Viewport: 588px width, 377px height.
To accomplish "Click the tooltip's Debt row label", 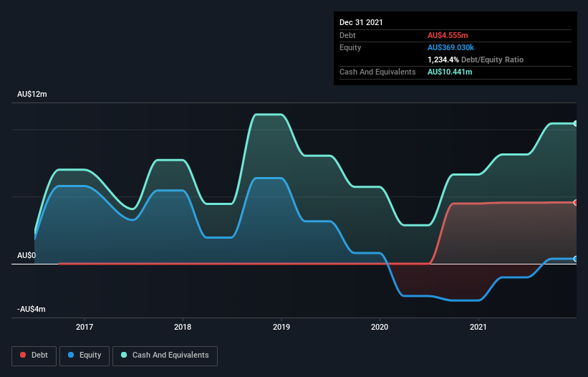I will coord(347,35).
